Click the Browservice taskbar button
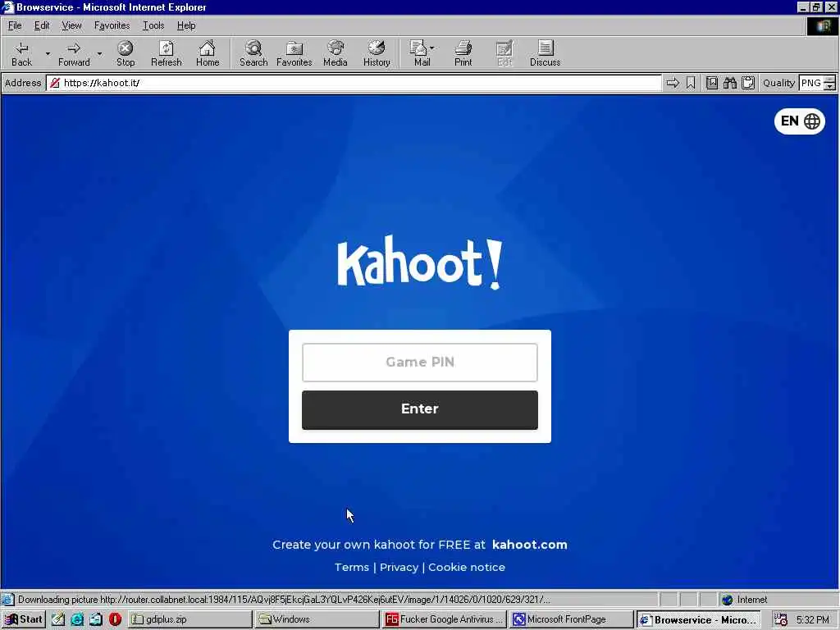The image size is (840, 630). click(x=699, y=619)
